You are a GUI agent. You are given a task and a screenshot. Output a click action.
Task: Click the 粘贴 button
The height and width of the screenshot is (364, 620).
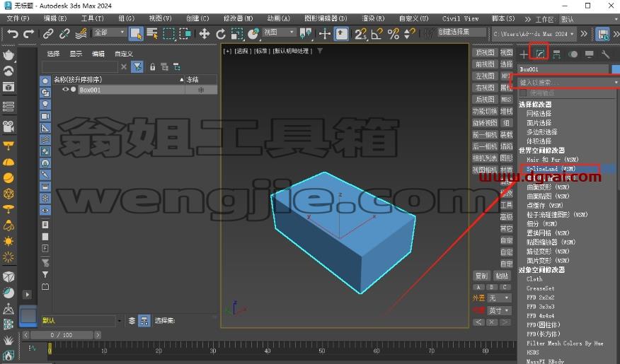tap(503, 276)
